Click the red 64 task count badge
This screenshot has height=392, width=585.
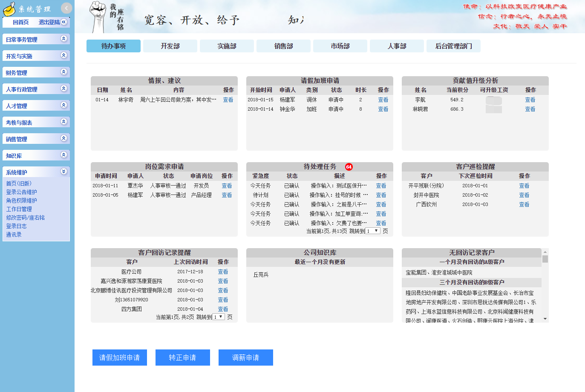tap(349, 167)
